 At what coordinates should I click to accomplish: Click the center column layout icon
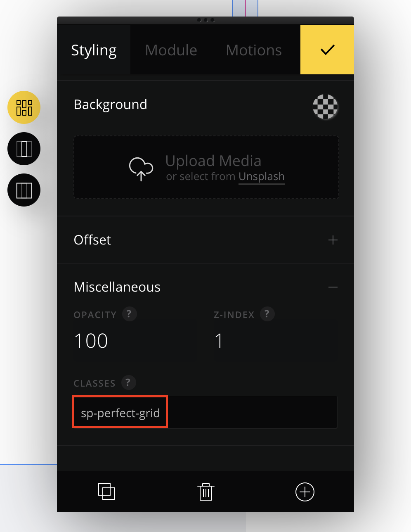24,149
